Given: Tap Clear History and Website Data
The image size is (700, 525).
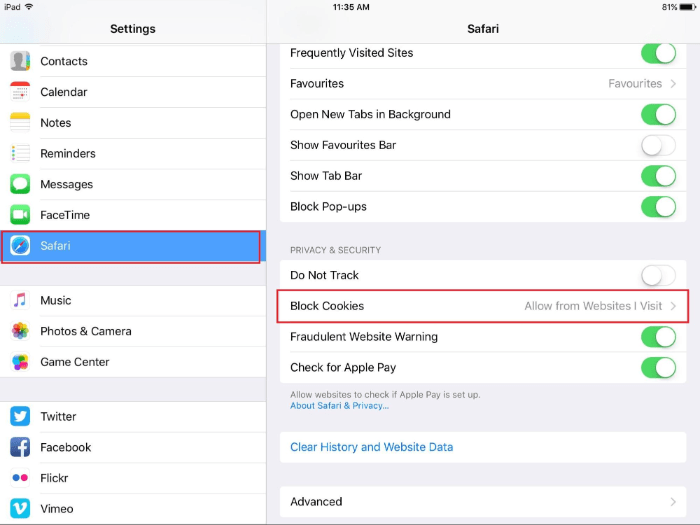Looking at the screenshot, I should [371, 447].
